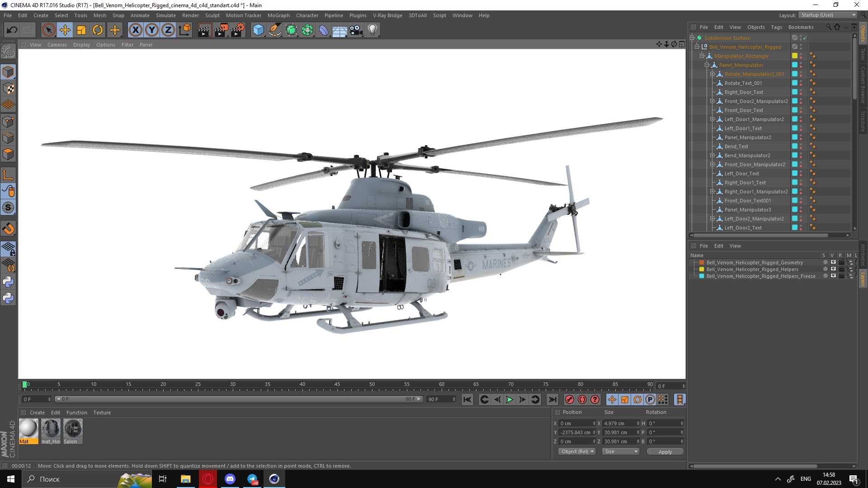Play the animation forward

pos(509,399)
